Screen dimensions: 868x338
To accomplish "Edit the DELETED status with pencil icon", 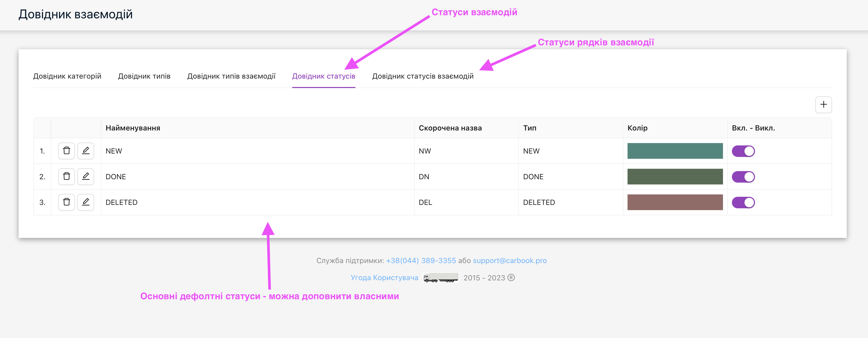I will [85, 202].
